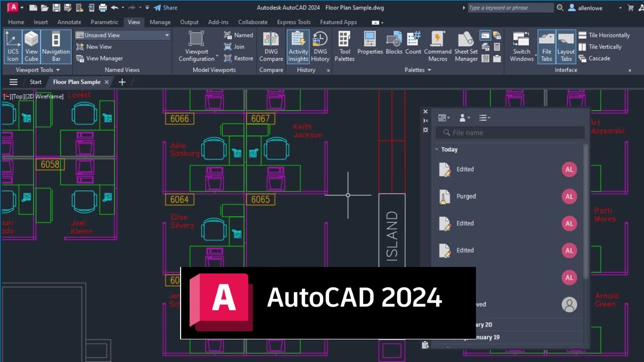Click the Activity Insights panel scrollbar

(x=586, y=211)
